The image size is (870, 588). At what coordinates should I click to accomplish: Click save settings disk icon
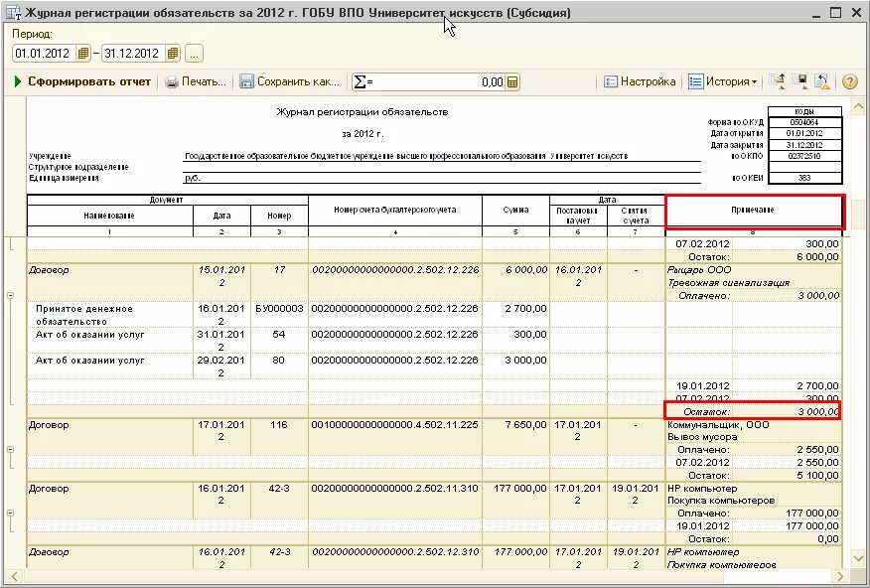800,81
